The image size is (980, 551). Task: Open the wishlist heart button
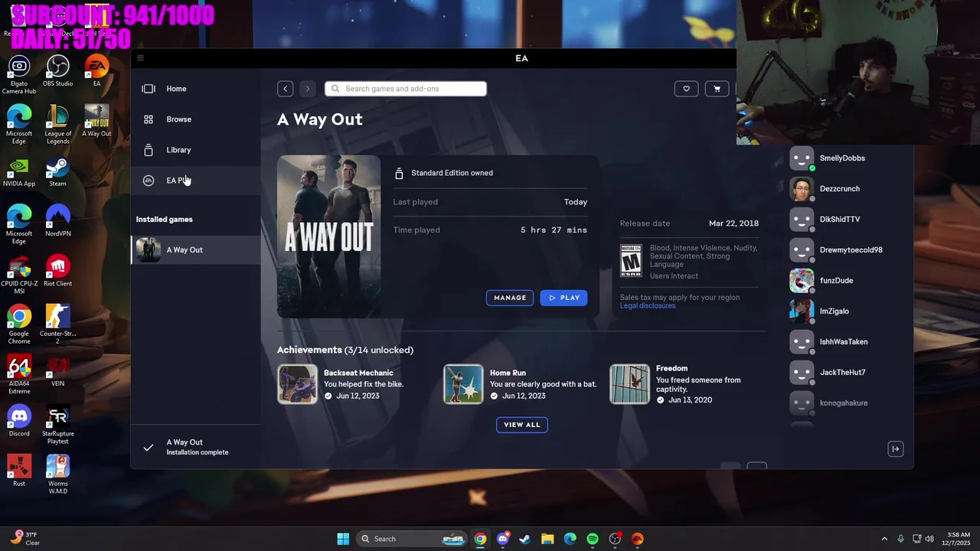pos(686,89)
